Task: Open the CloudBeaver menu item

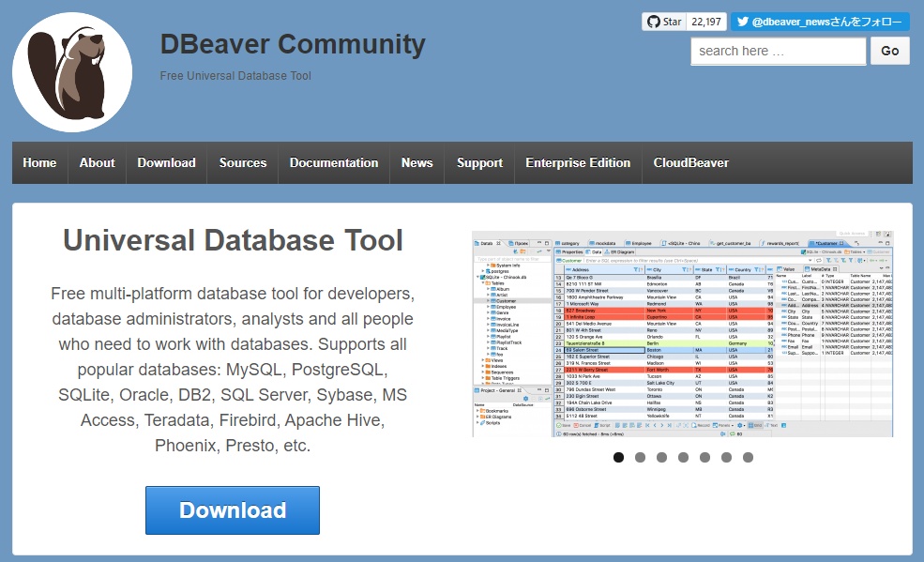Action: [690, 162]
